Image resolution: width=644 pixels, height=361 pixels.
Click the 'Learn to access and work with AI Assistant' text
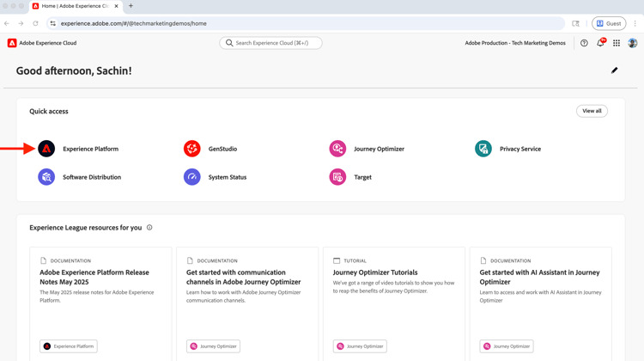(540, 296)
